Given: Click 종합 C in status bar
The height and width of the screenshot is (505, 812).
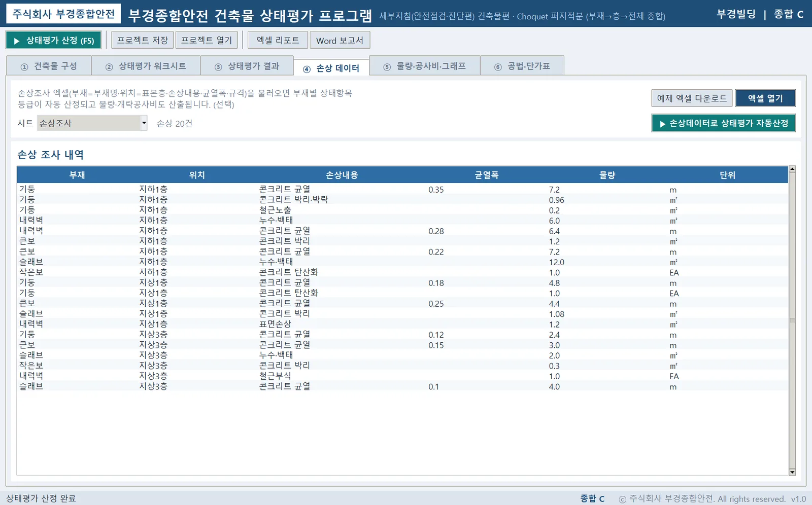Looking at the screenshot, I should [592, 498].
